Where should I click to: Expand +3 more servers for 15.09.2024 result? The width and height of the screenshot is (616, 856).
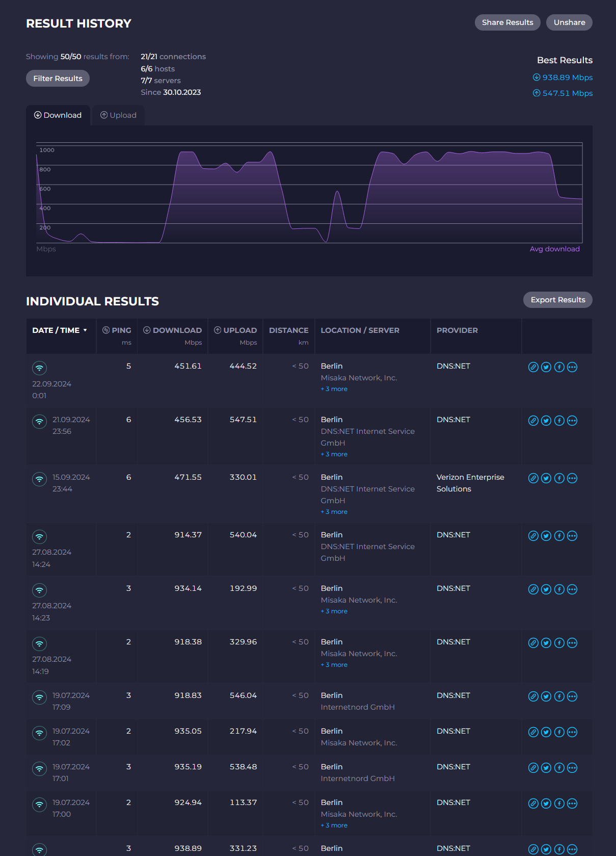point(334,512)
